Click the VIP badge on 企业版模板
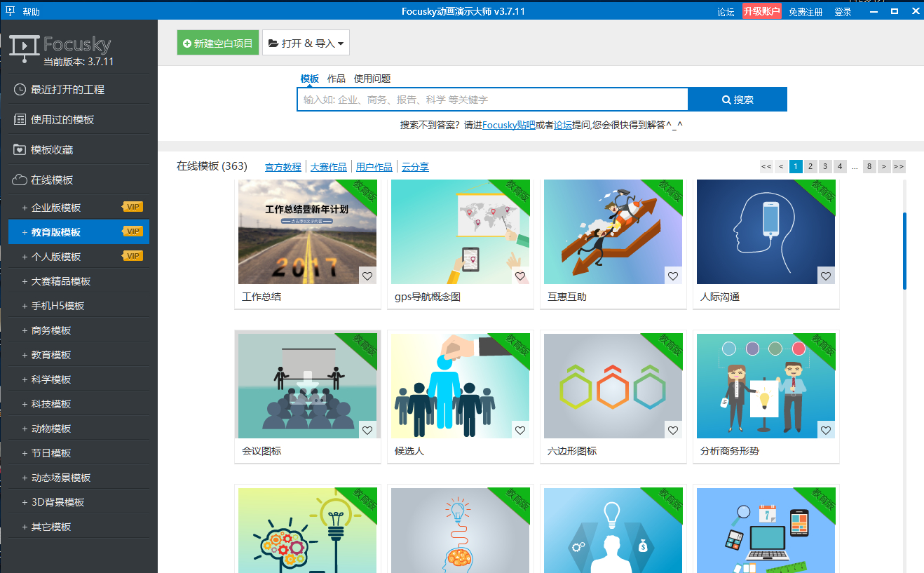 [x=133, y=207]
